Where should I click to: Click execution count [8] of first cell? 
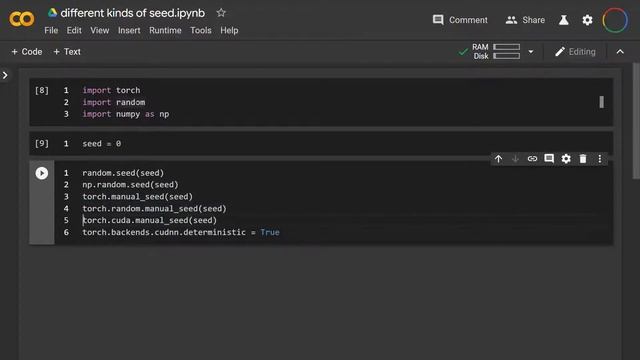pos(42,90)
